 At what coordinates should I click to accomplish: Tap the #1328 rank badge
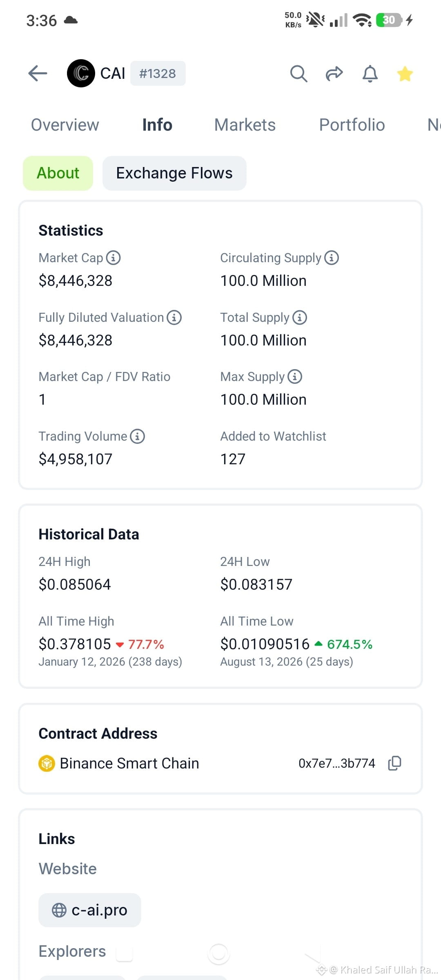click(158, 73)
